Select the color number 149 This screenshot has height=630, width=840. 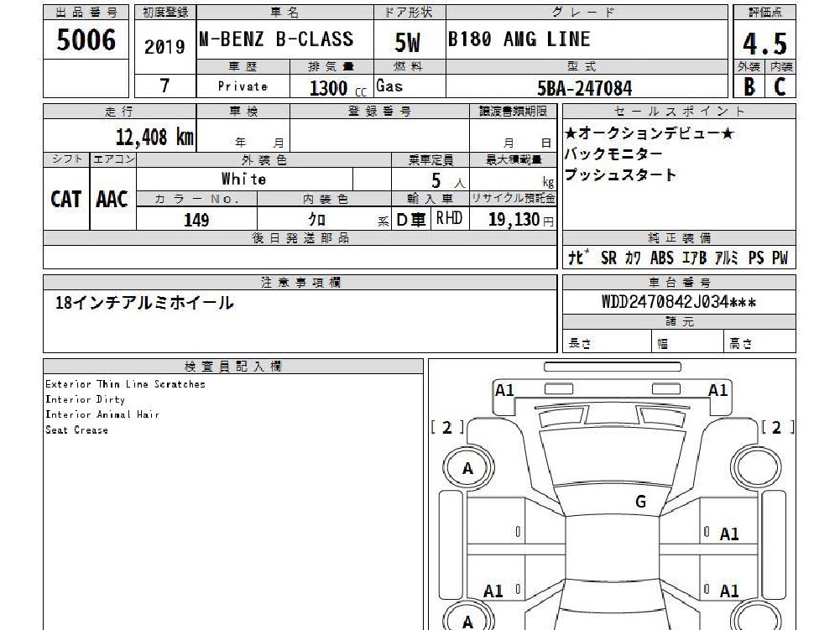tap(196, 220)
